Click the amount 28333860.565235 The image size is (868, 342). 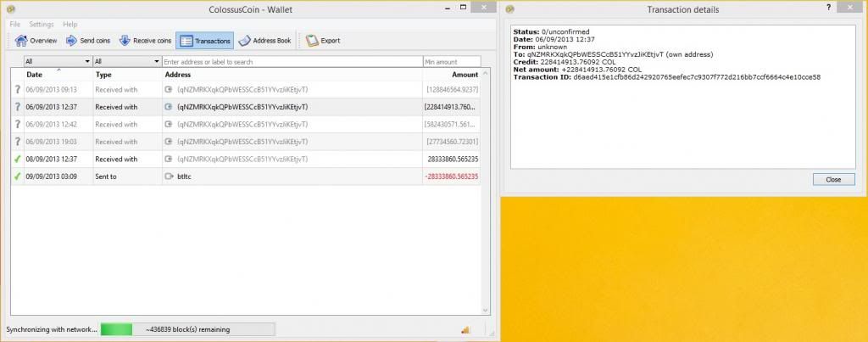[453, 159]
